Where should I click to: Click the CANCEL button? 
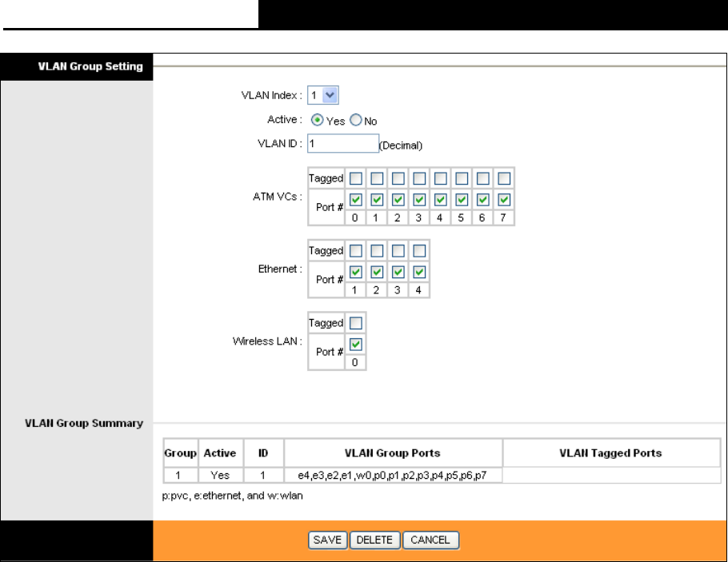click(x=430, y=540)
